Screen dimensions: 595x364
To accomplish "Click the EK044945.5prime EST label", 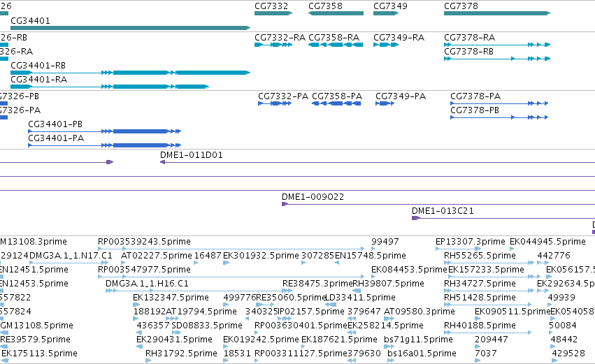I will 547,242.
